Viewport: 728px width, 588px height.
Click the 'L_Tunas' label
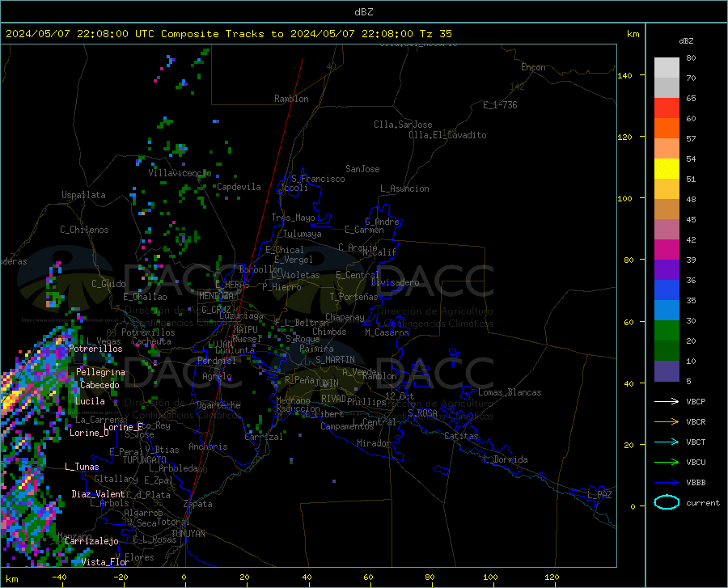tap(82, 467)
